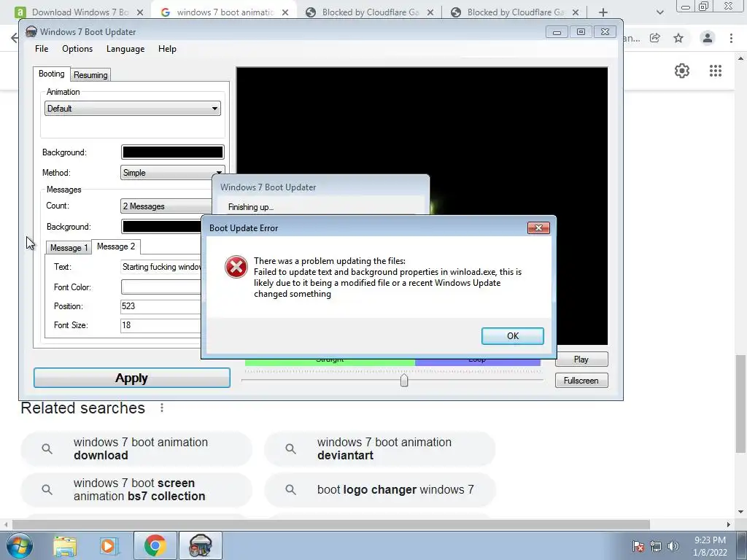Open the File menu
Viewport: 747px width, 560px height.
coord(42,49)
